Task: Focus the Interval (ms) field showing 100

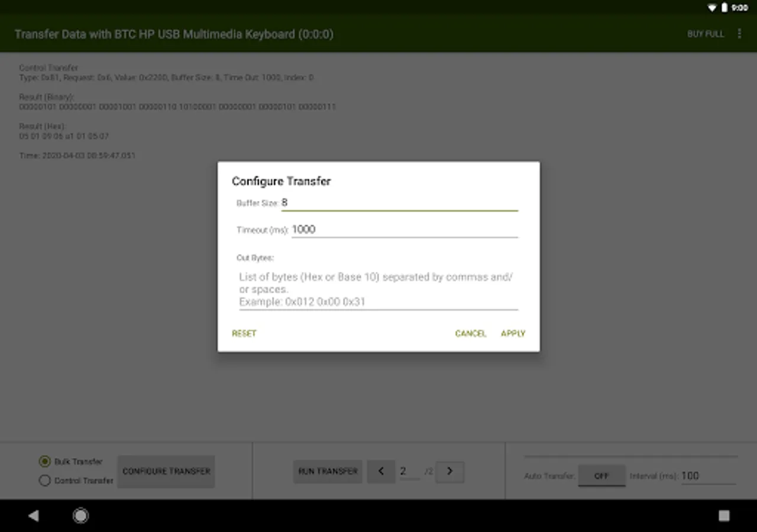Action: [709, 476]
